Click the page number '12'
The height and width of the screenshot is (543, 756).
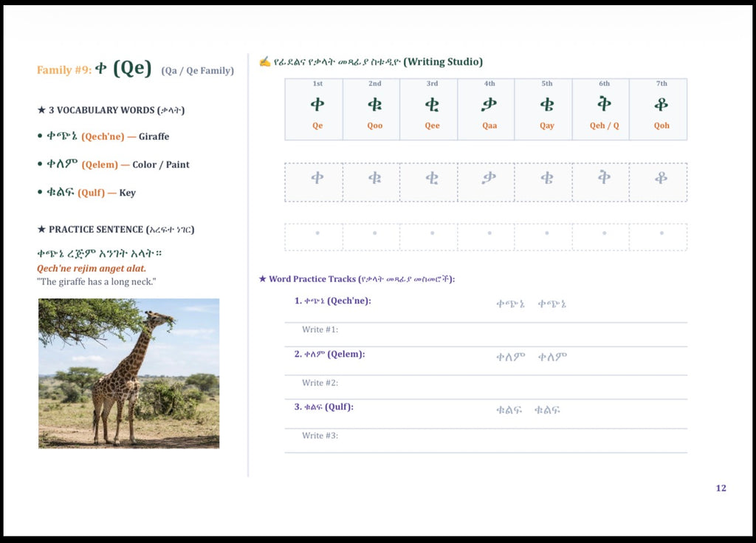click(x=721, y=488)
